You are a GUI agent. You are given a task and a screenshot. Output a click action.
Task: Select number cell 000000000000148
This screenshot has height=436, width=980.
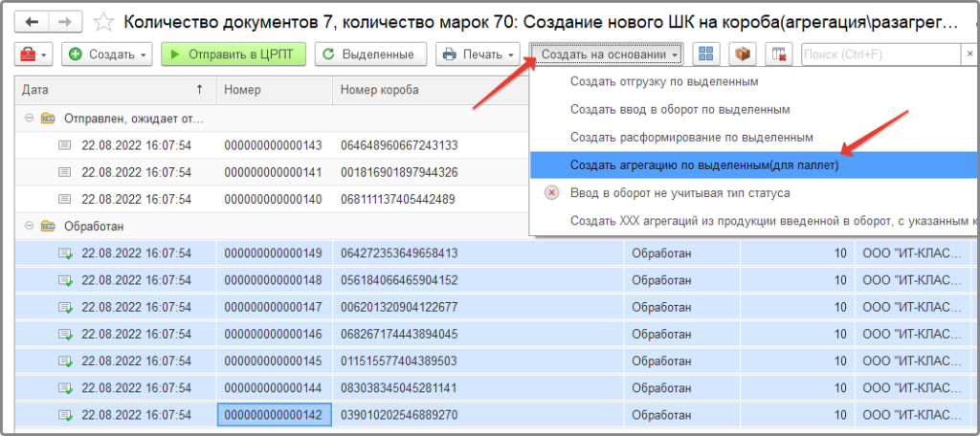(273, 280)
